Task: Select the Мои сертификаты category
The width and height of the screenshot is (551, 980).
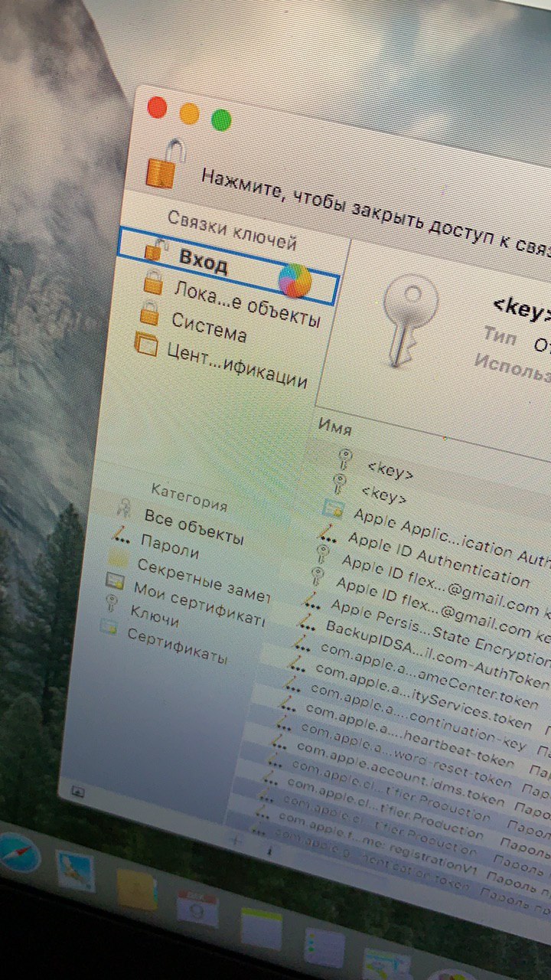Action: [198, 604]
